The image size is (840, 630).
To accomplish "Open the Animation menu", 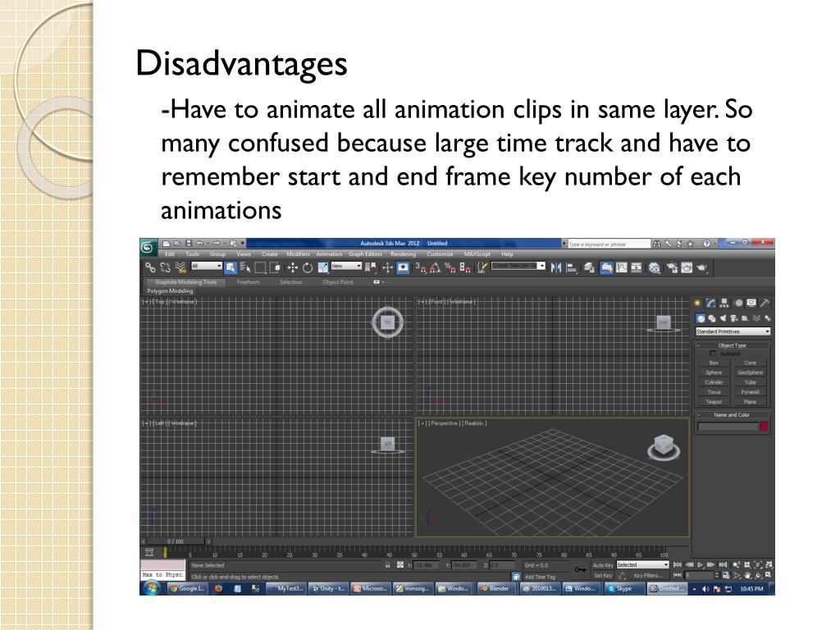I will tap(329, 254).
